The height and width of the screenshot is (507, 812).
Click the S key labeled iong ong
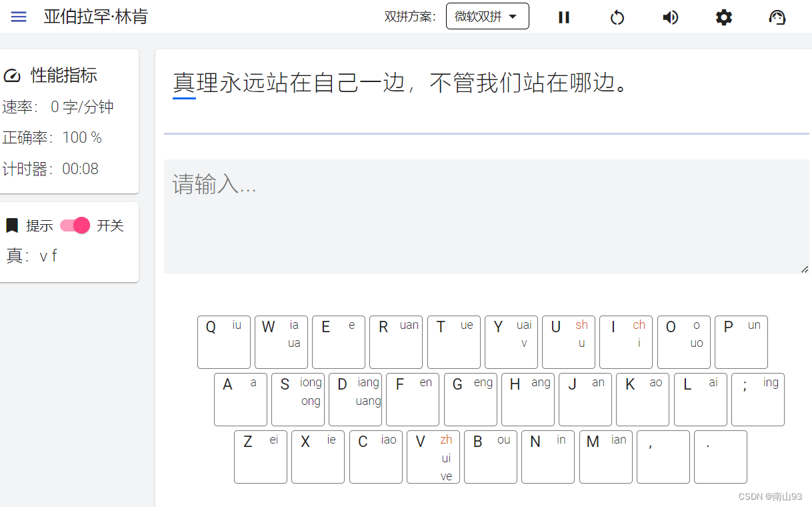298,400
